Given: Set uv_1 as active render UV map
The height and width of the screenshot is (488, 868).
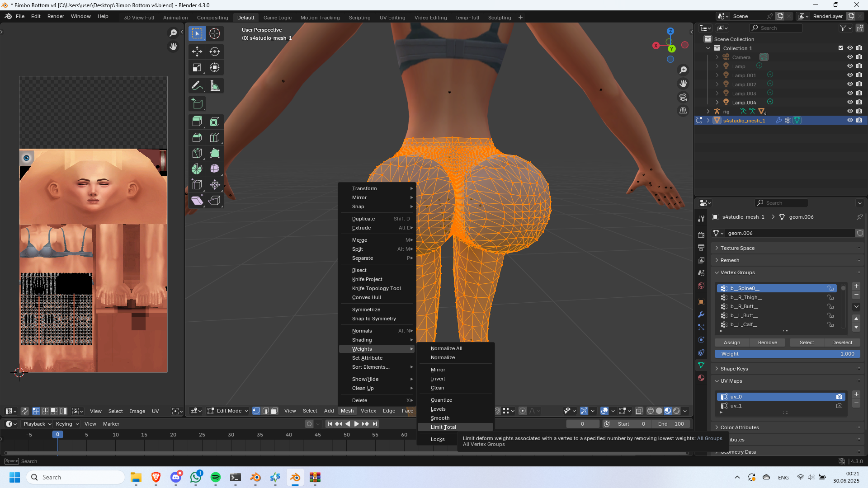Looking at the screenshot, I should click(x=839, y=406).
